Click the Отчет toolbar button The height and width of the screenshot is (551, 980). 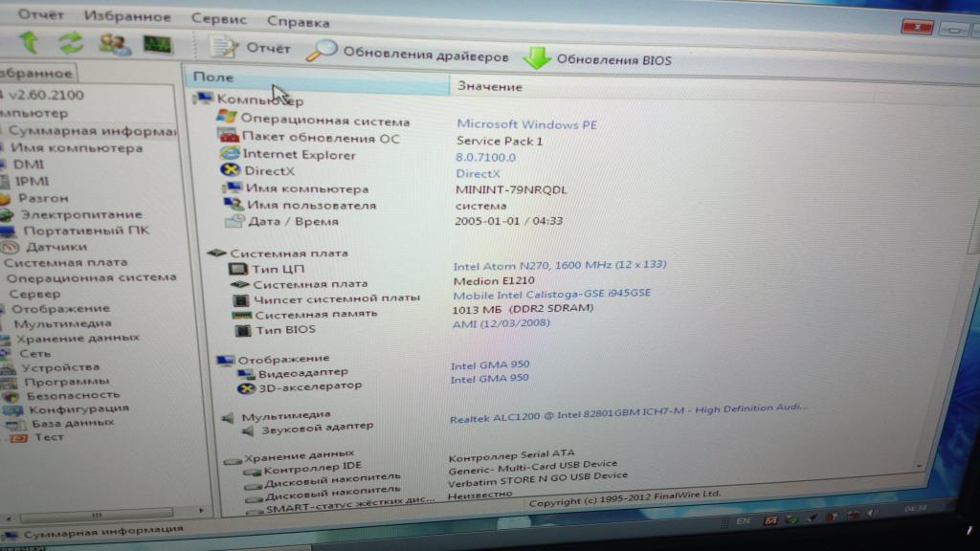[x=250, y=48]
